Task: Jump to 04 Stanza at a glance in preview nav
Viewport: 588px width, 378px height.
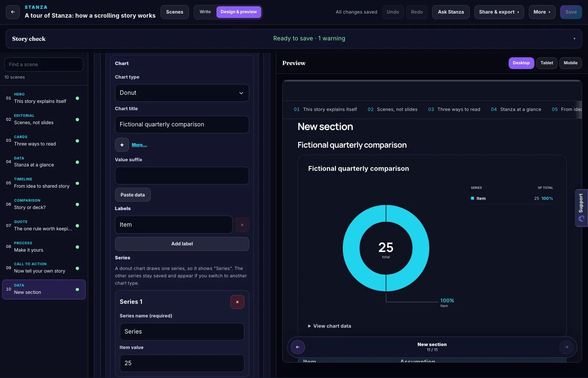Action: tap(516, 109)
